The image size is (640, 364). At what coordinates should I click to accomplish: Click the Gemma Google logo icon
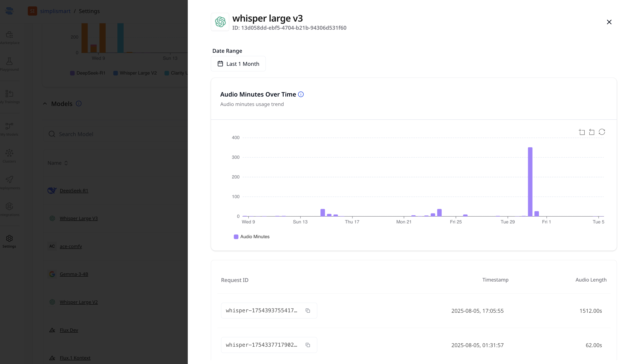click(x=52, y=274)
